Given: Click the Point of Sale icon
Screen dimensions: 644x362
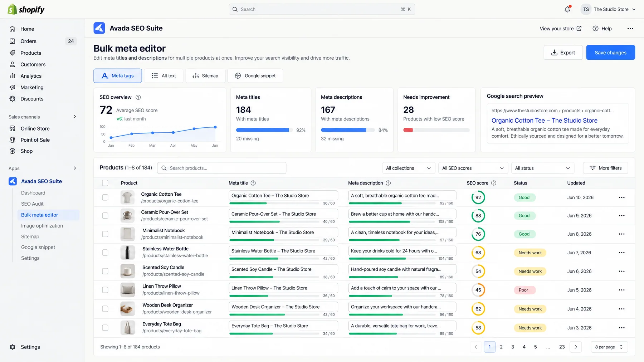Looking at the screenshot, I should pos(13,140).
